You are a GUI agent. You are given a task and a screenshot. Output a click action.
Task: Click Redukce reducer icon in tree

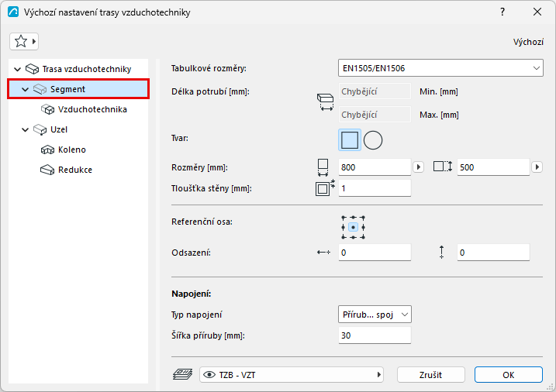(47, 170)
